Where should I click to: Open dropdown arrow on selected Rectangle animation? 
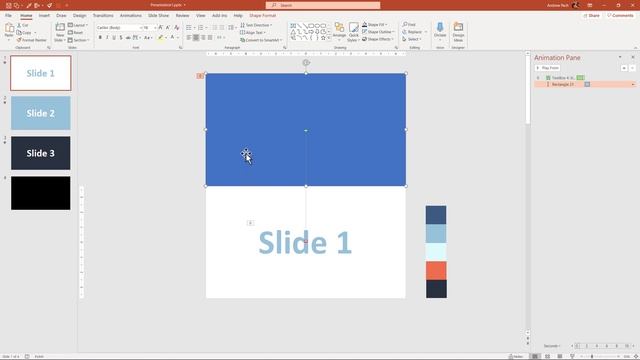point(633,84)
